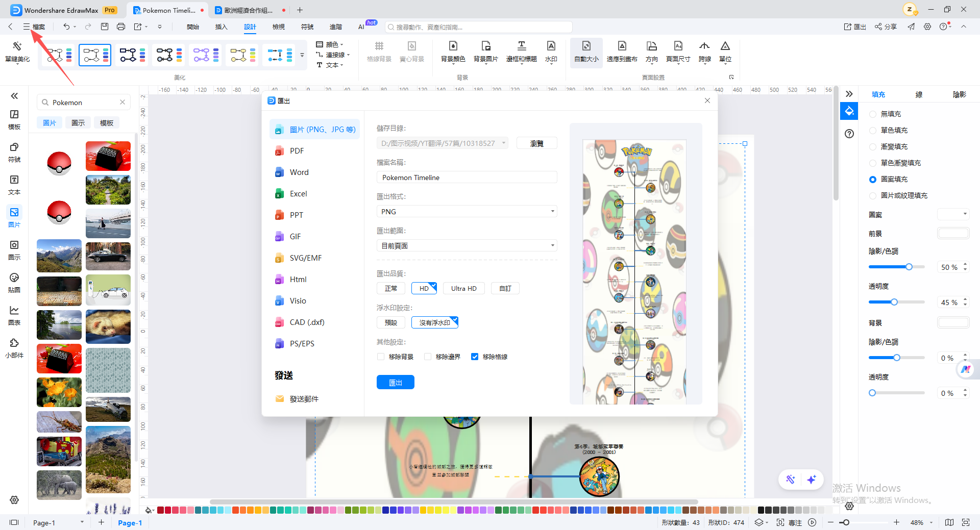The width and height of the screenshot is (980, 530).
Task: Switch to the 線 line tab
Action: (919, 94)
